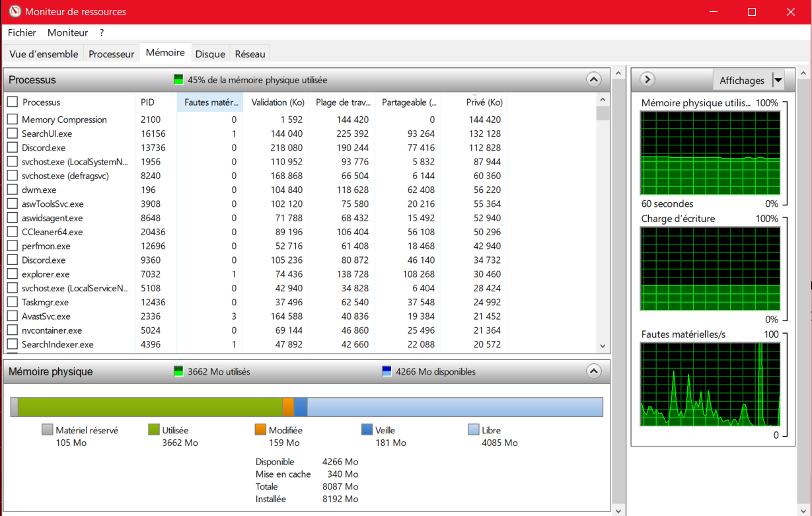The width and height of the screenshot is (812, 516).
Task: Tick the checkbox for explorer.exe
Action: tap(12, 274)
